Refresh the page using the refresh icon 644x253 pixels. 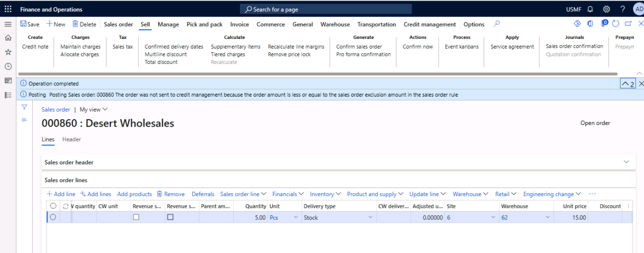point(616,24)
